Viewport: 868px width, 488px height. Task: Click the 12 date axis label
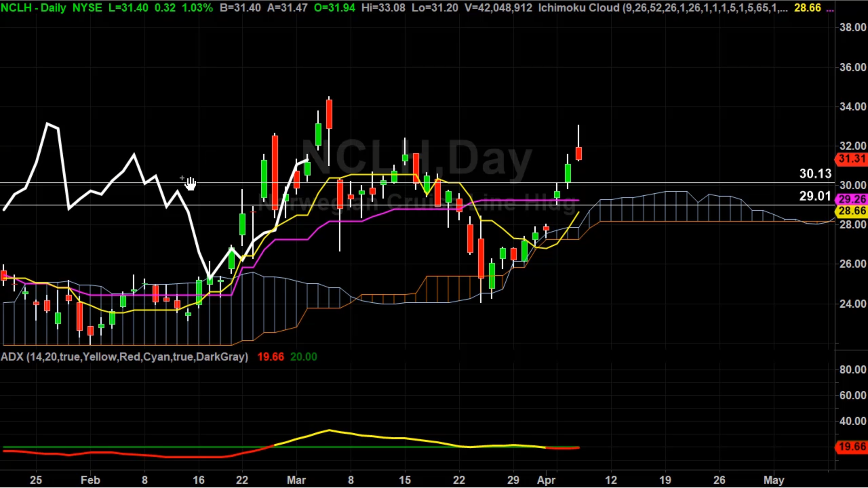coord(611,480)
